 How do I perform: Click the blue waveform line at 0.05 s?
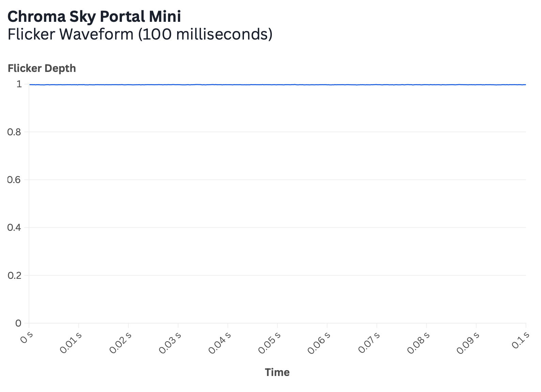point(277,85)
